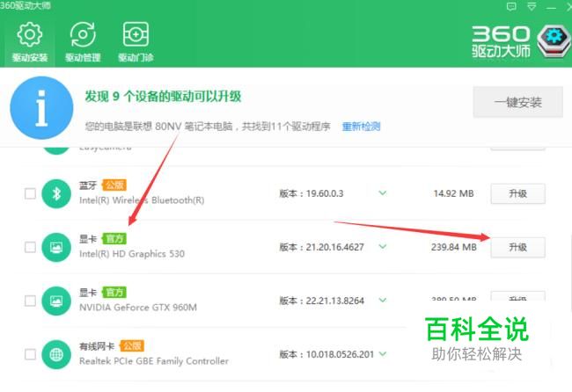Expand version dropdown for 19.60.0.3
This screenshot has height=392, width=572.
tap(382, 192)
